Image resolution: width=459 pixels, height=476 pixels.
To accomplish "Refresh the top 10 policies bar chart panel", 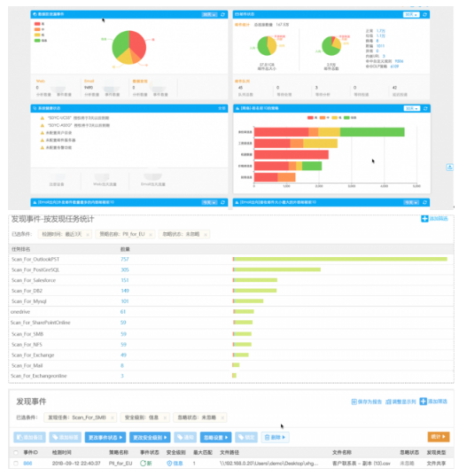I will coord(425,108).
